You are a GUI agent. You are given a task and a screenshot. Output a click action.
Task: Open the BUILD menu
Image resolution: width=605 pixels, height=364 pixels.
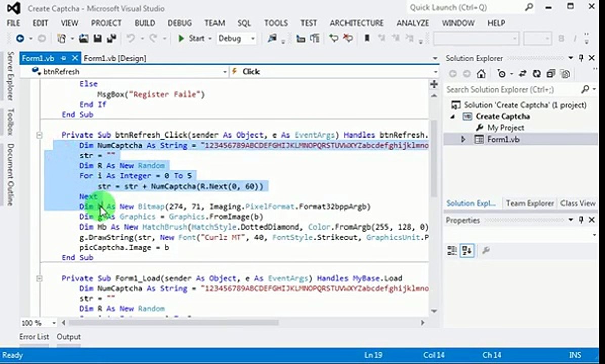pos(145,23)
